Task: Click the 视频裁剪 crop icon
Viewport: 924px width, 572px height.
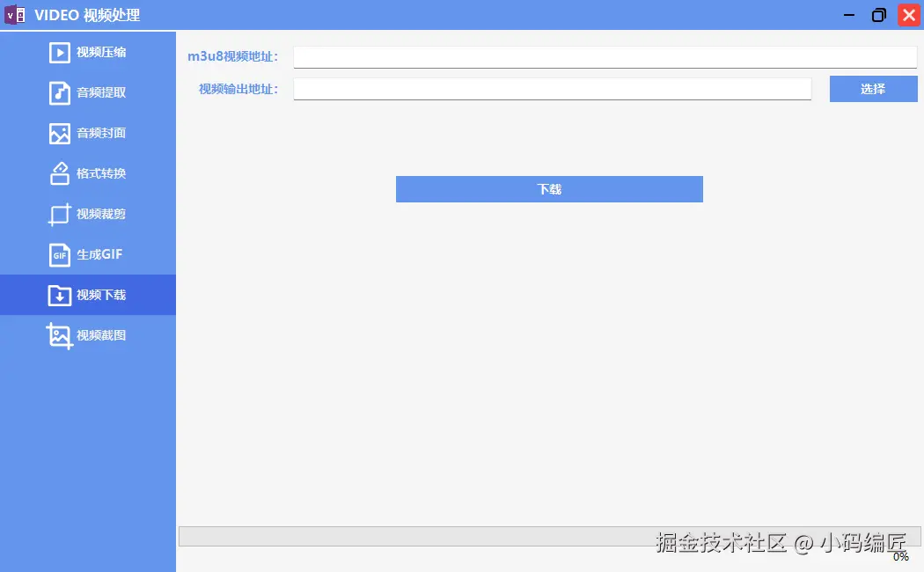Action: [60, 215]
